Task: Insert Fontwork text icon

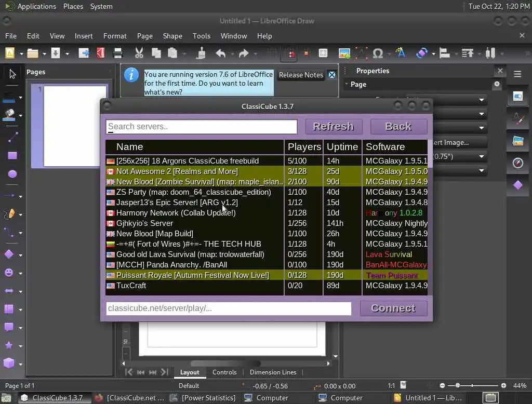Action: point(401,53)
